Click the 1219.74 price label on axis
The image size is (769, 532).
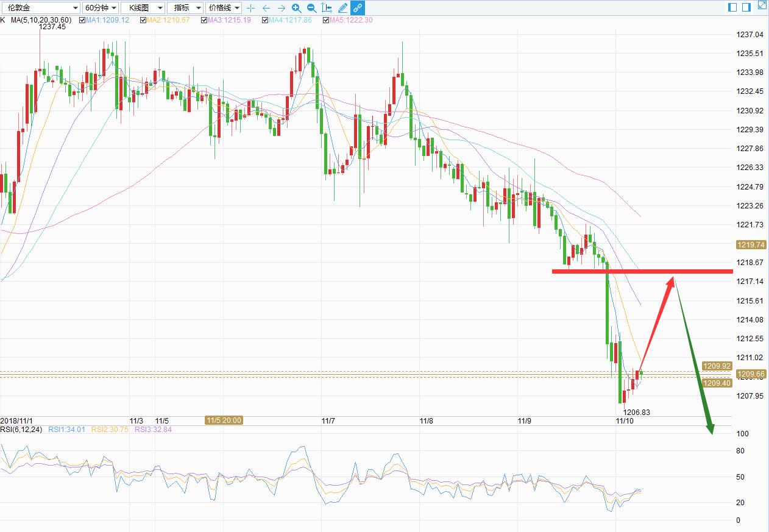point(750,244)
